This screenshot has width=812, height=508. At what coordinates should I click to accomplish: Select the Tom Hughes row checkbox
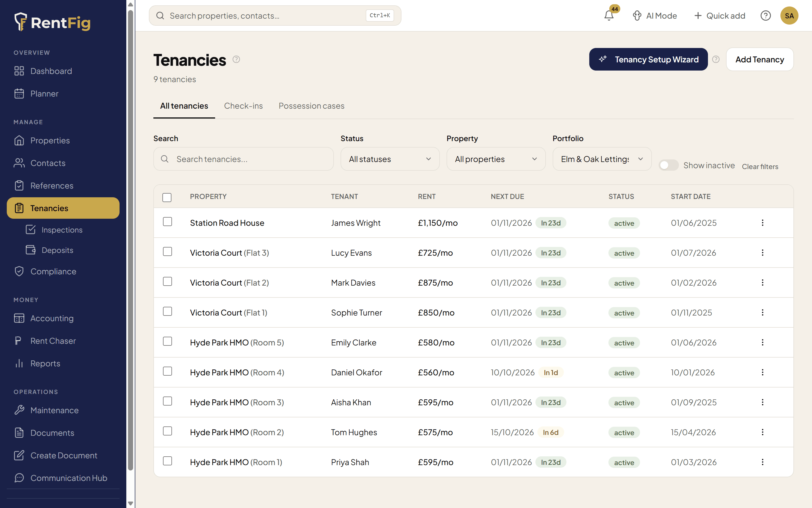pyautogui.click(x=167, y=431)
